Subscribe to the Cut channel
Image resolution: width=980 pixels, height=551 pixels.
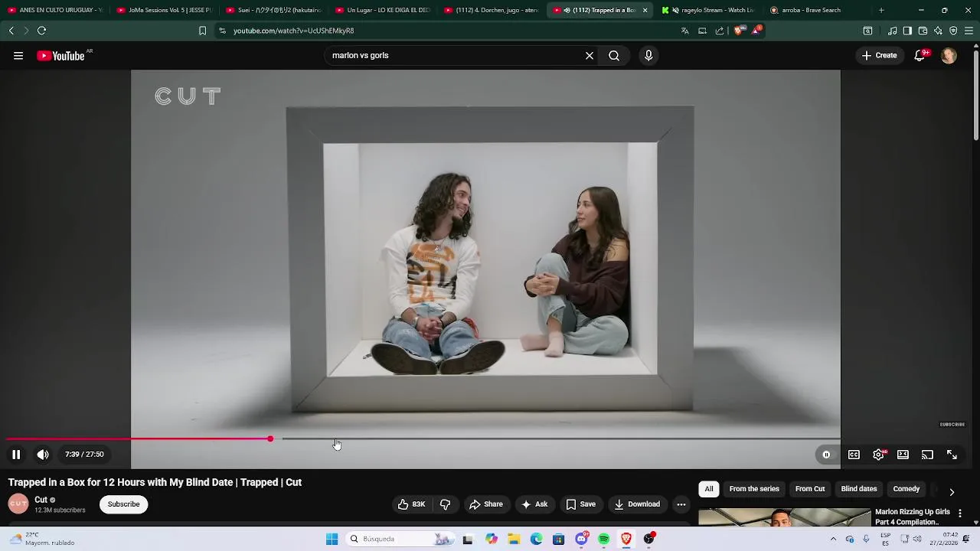point(123,504)
